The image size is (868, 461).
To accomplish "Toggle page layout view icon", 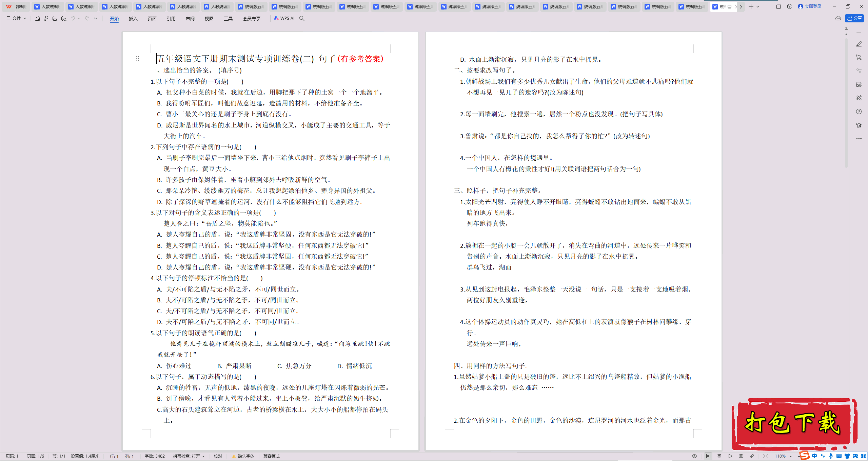I will click(708, 456).
